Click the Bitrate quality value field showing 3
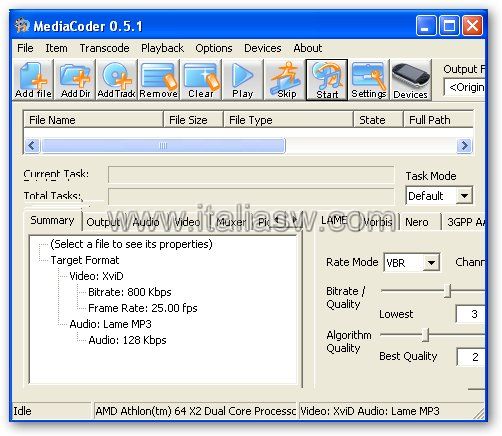The height and width of the screenshot is (436, 502). [x=470, y=314]
